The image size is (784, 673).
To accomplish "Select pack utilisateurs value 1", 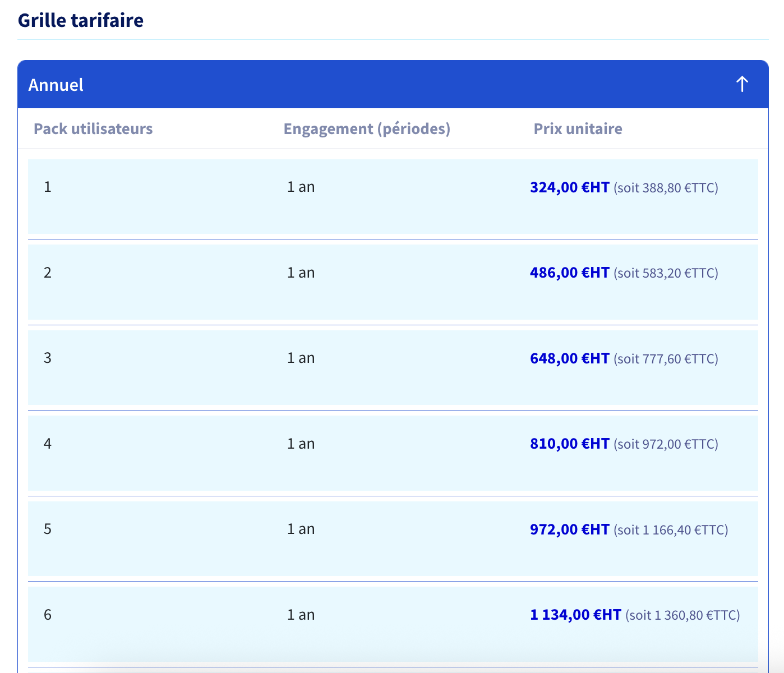I will (x=48, y=187).
